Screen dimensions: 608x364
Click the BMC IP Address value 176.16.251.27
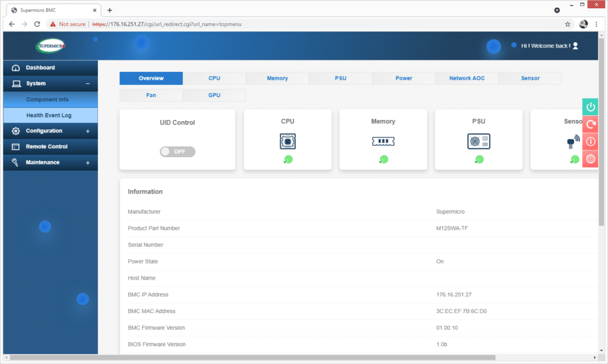click(454, 295)
